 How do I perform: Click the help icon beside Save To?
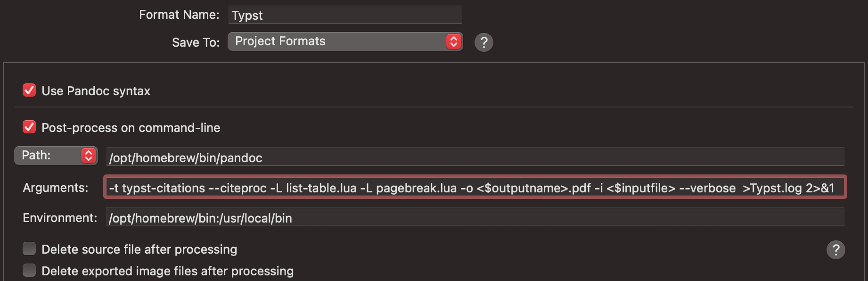coord(483,42)
